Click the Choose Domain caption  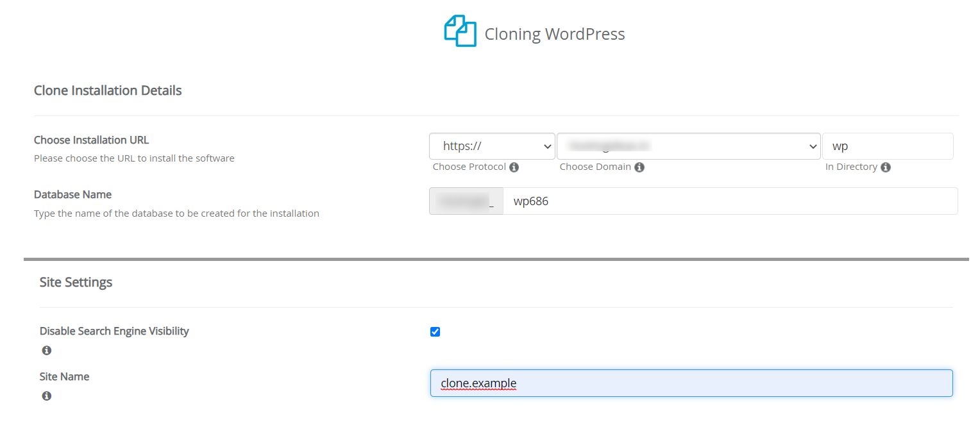pos(596,167)
